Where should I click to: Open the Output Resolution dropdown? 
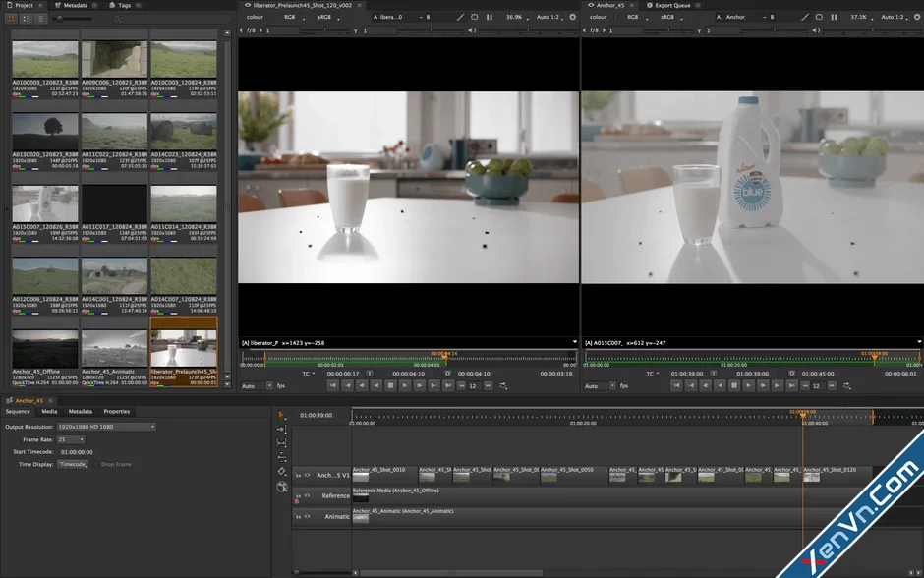106,427
